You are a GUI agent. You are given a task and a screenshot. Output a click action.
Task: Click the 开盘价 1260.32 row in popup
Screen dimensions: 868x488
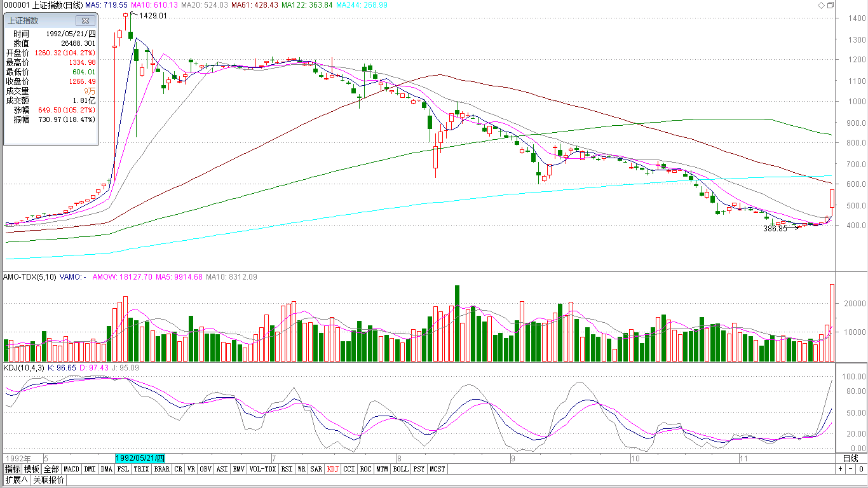tap(50, 53)
